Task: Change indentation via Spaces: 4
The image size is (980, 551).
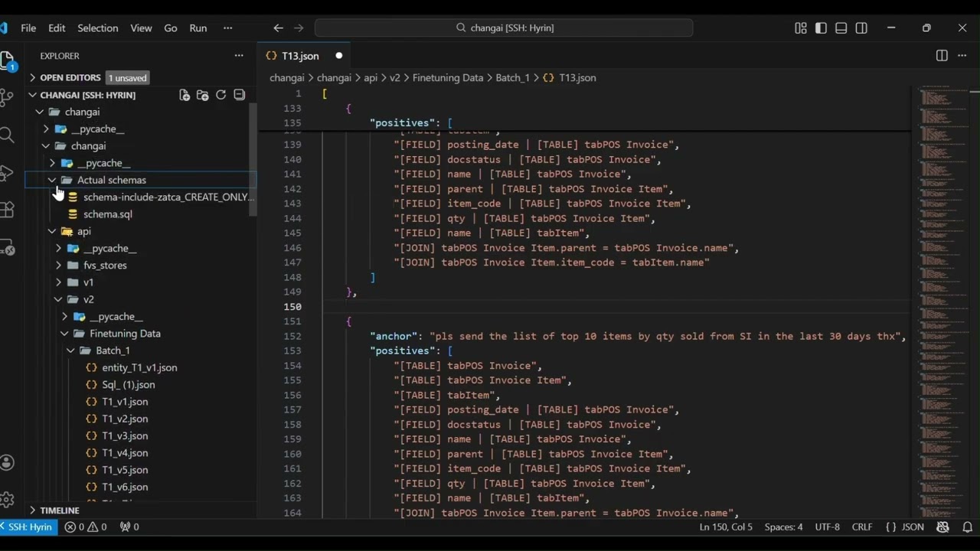Action: pyautogui.click(x=784, y=527)
